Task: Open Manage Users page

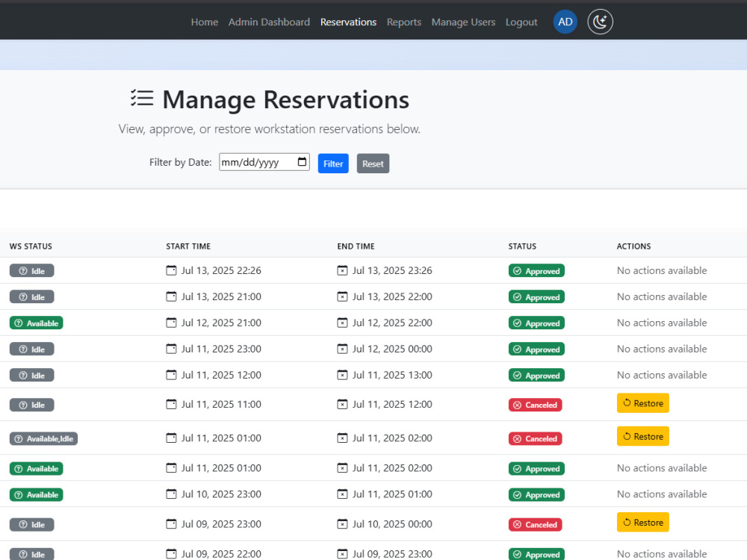Action: 463,22
